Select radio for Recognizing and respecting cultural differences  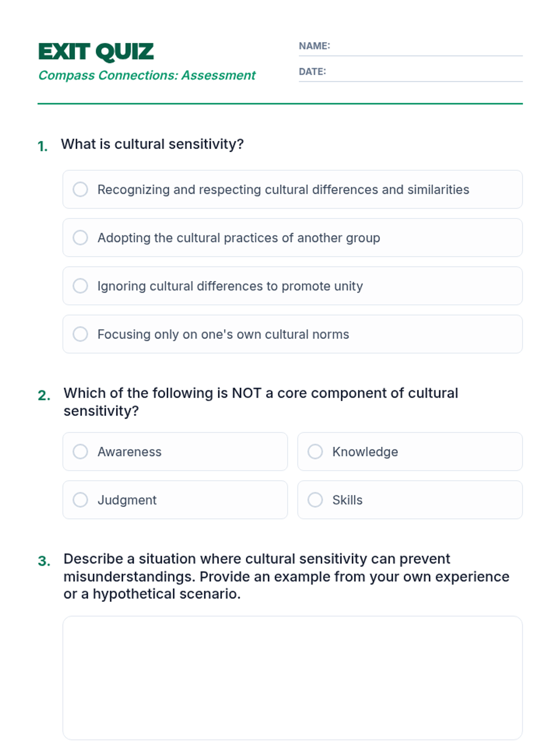[x=80, y=189]
